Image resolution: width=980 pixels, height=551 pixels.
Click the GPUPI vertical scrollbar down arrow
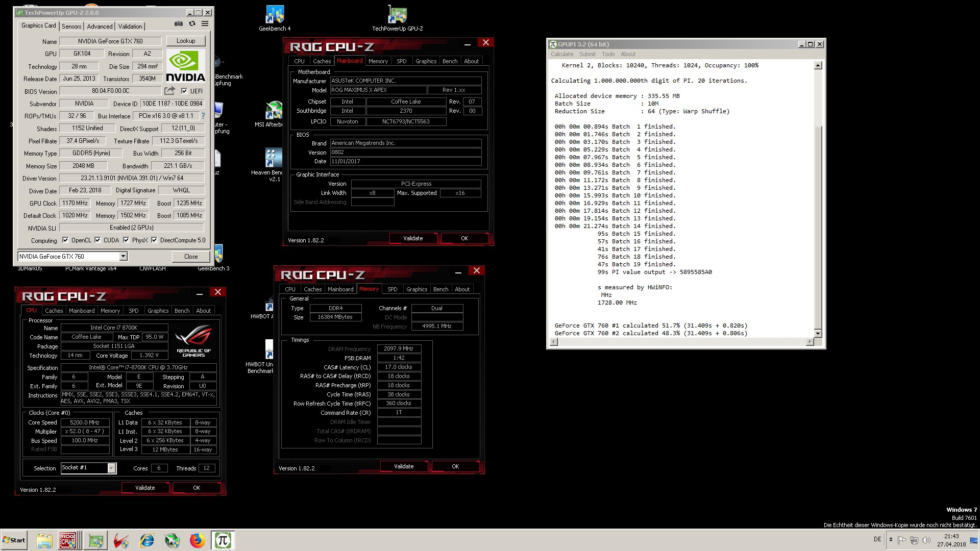point(818,334)
